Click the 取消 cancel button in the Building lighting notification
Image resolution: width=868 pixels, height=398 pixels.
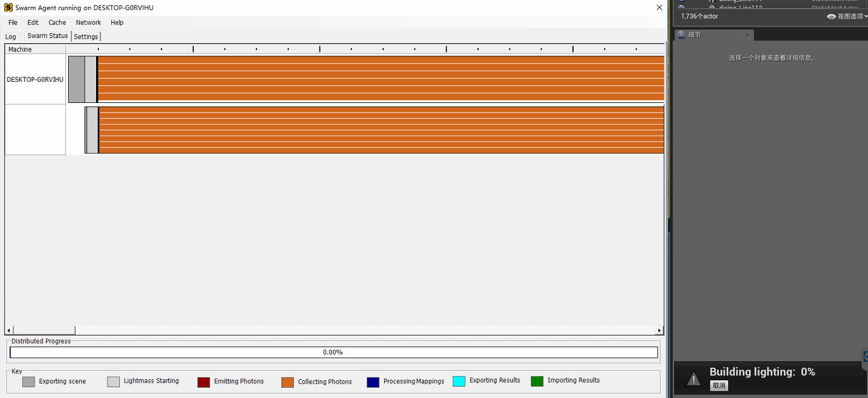(719, 385)
